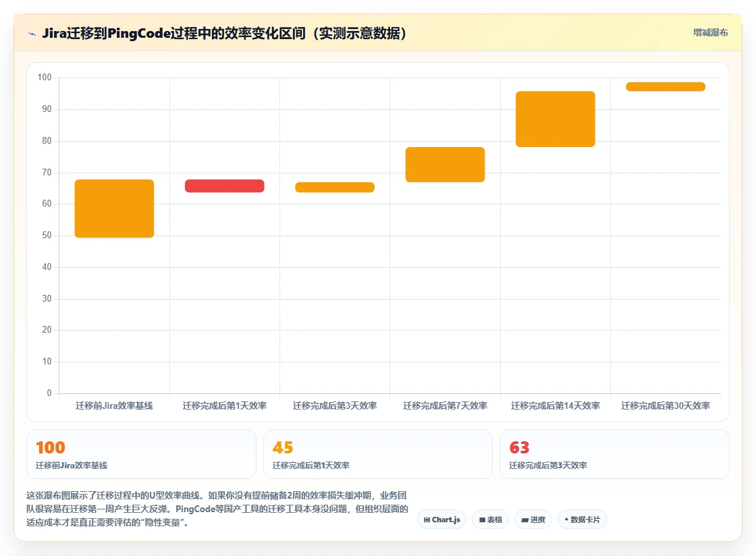Click the y-axis value 70

[47, 173]
